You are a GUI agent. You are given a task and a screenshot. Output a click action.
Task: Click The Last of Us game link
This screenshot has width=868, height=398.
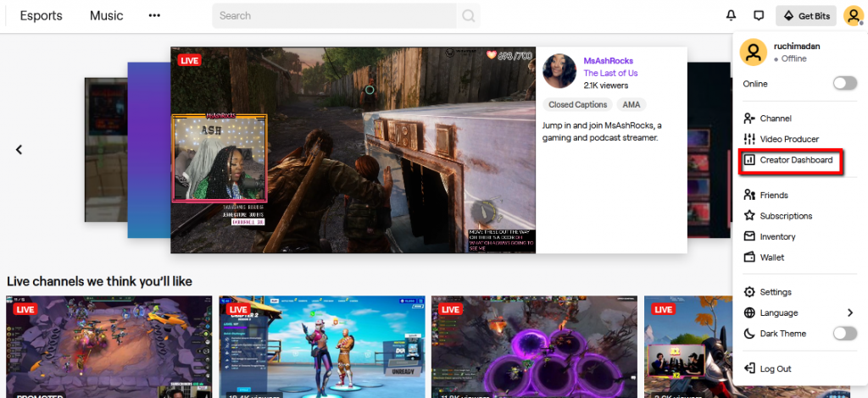point(610,73)
